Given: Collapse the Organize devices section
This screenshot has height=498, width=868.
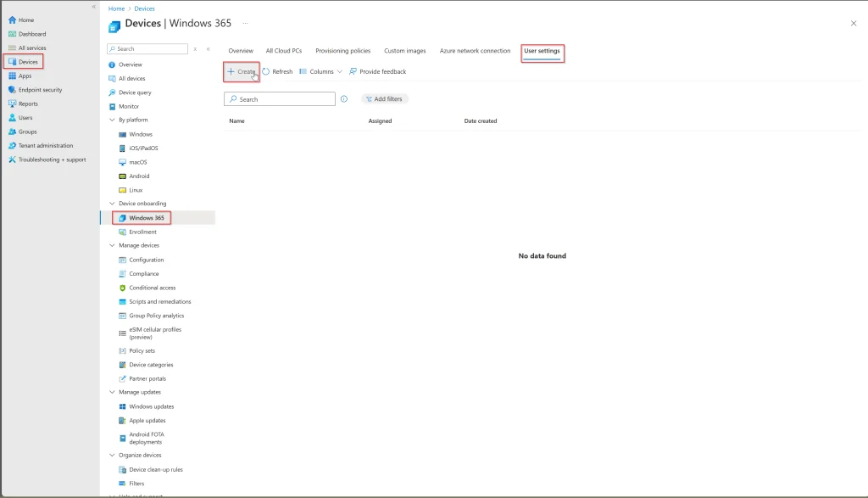Looking at the screenshot, I should tap(112, 456).
